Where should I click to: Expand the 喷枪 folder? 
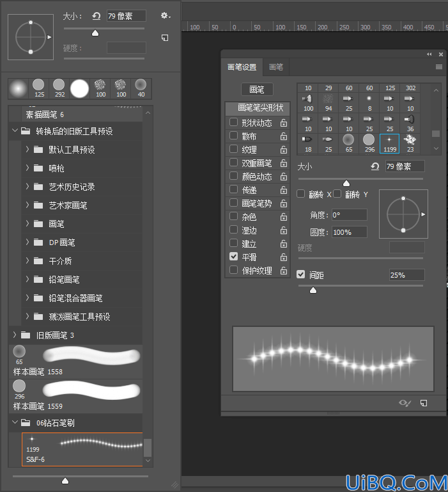pyautogui.click(x=27, y=168)
